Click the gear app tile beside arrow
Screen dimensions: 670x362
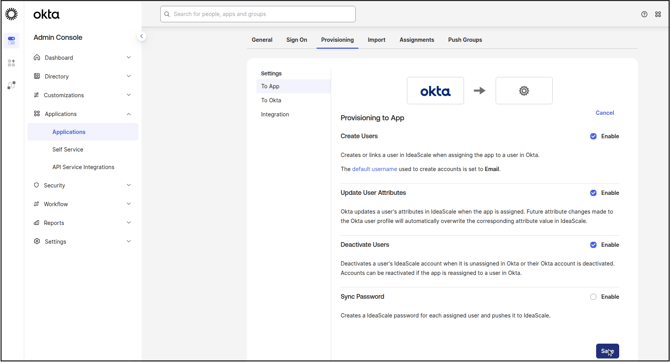click(x=524, y=91)
